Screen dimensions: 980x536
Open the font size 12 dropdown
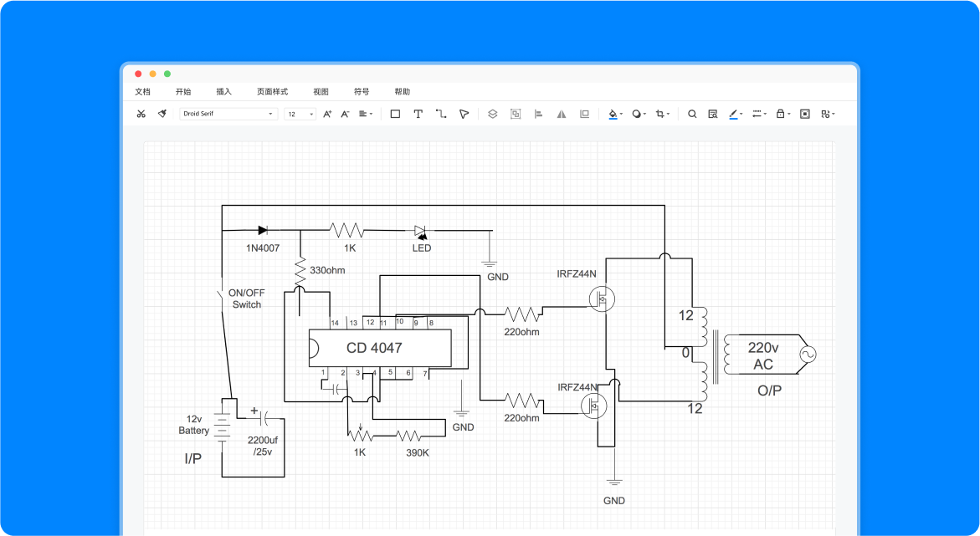[x=300, y=114]
